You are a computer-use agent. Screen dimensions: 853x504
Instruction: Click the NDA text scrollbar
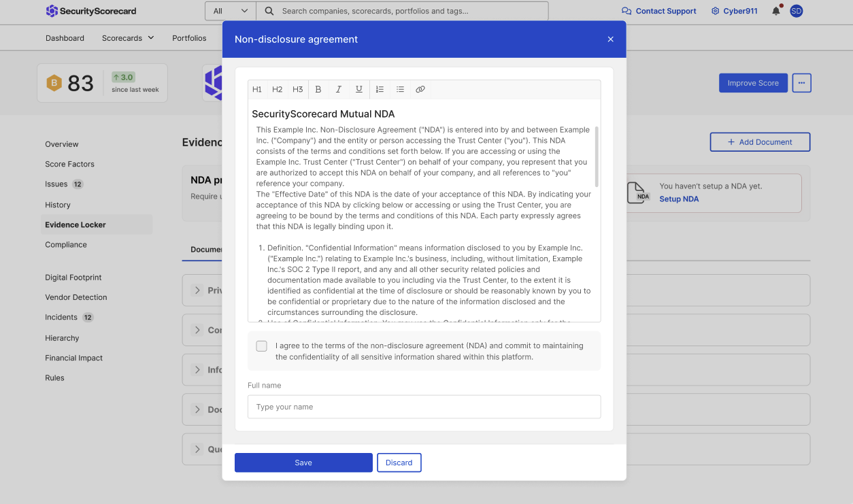(597, 156)
